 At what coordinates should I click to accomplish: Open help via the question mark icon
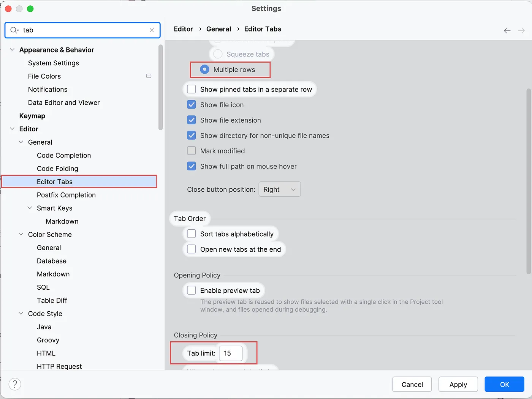(15, 384)
